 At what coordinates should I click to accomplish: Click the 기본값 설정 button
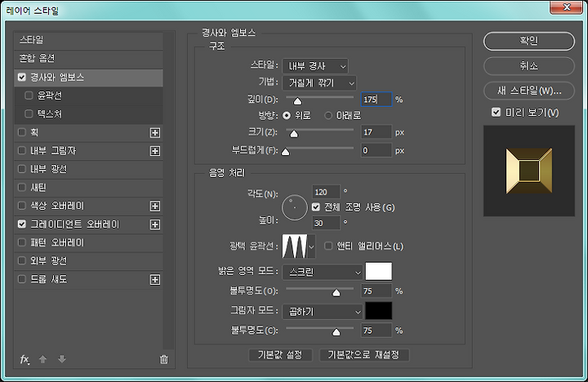280,354
